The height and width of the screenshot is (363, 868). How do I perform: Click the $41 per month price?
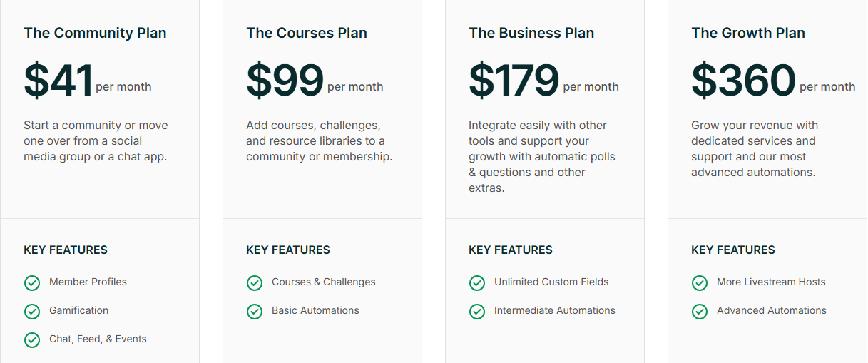(88, 80)
